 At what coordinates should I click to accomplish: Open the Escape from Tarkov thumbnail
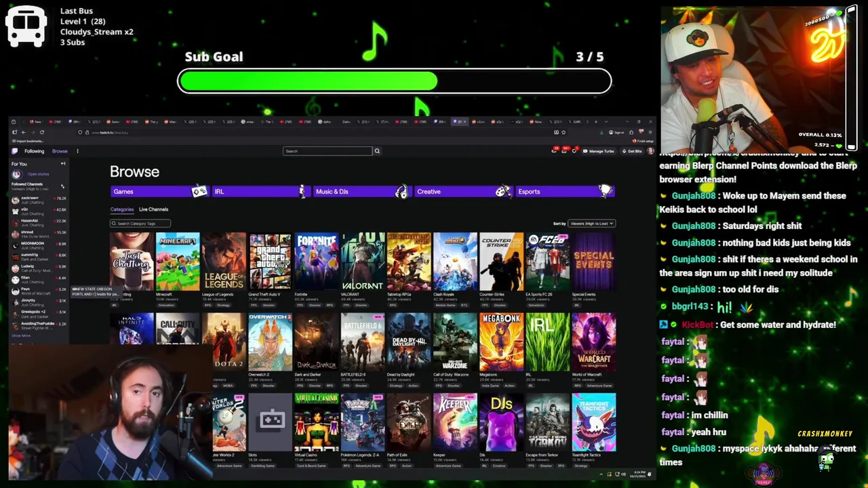(x=547, y=422)
